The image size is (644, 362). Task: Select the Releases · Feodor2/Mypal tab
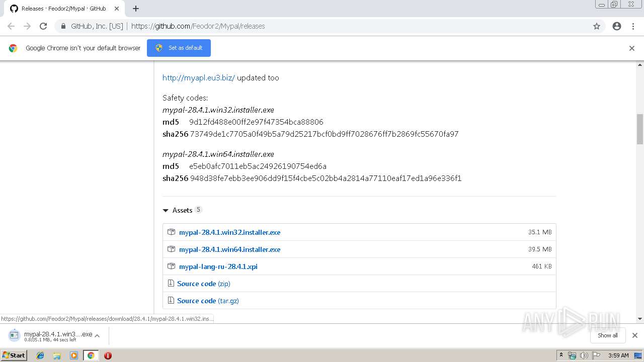[x=64, y=9]
